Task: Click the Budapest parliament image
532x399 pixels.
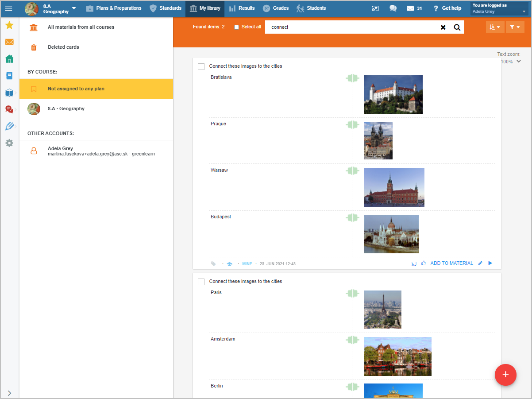Action: pyautogui.click(x=392, y=234)
